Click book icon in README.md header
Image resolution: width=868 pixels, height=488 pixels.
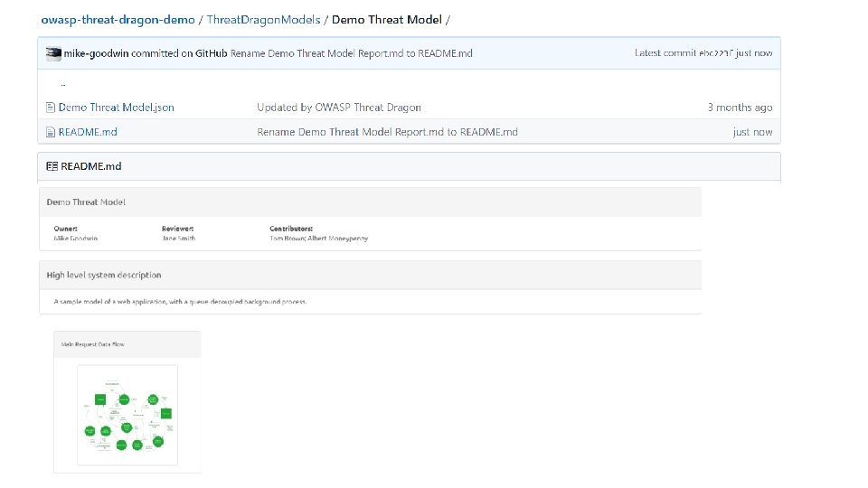click(x=52, y=166)
